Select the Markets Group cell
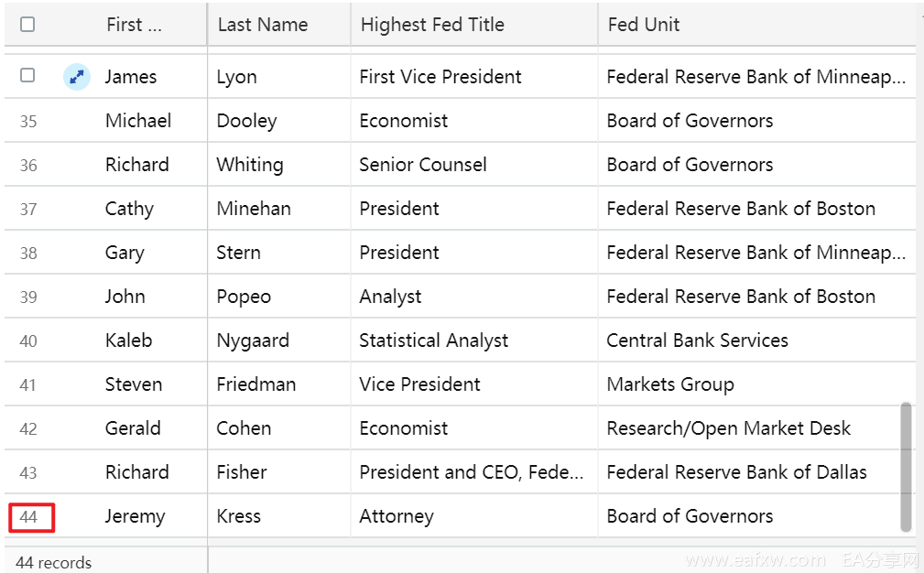The image size is (924, 573). 756,384
